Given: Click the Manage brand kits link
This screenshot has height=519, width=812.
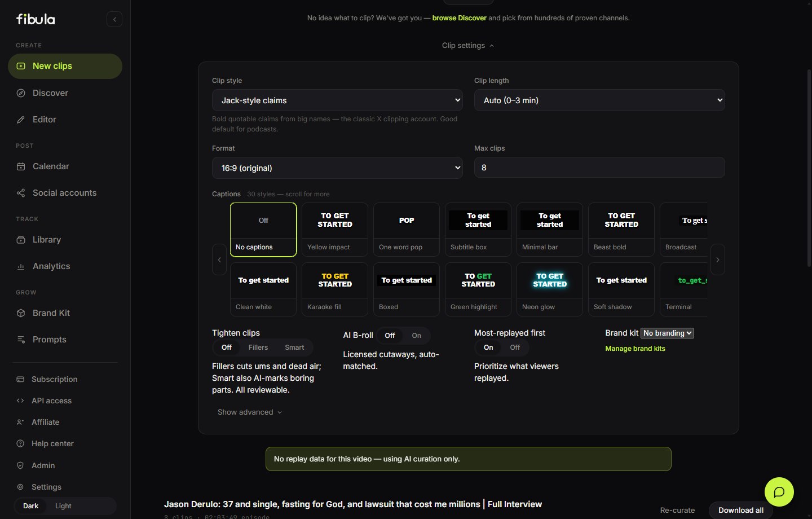Looking at the screenshot, I should coord(635,349).
